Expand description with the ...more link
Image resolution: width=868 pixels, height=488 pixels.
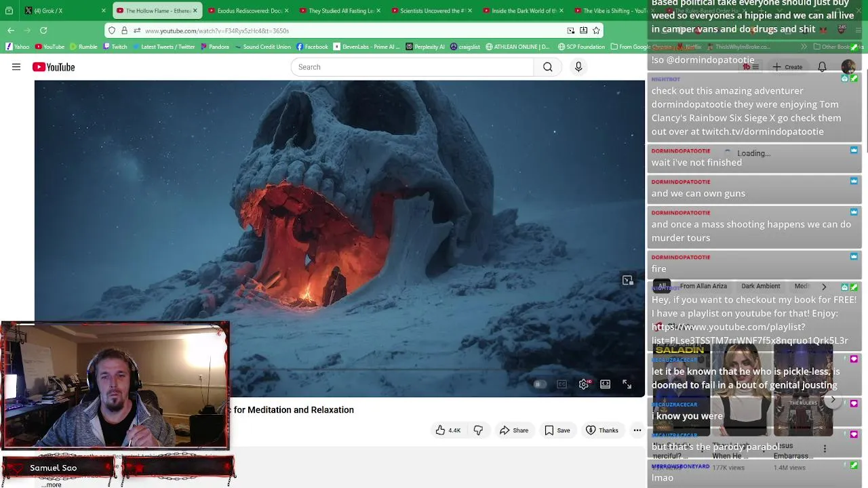[52, 484]
